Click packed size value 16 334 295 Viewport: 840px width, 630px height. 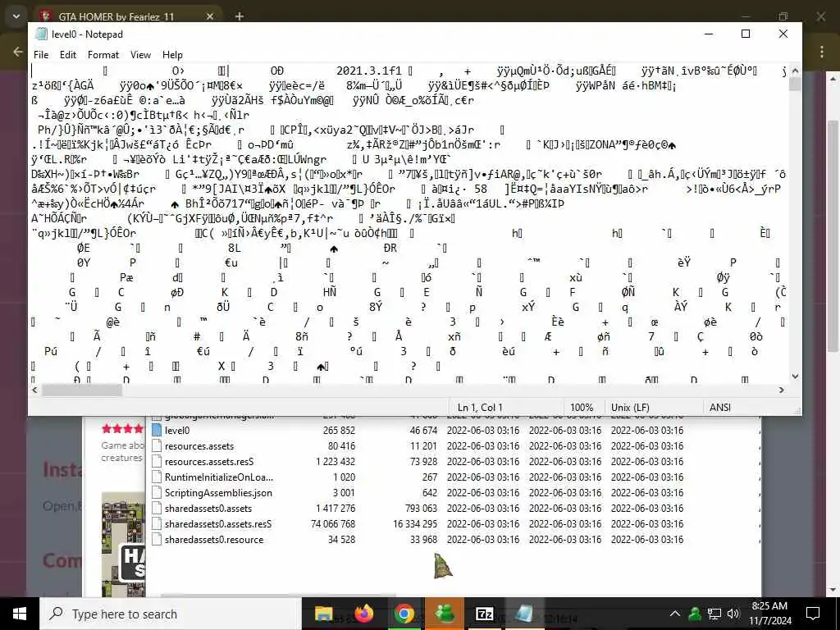pyautogui.click(x=414, y=523)
